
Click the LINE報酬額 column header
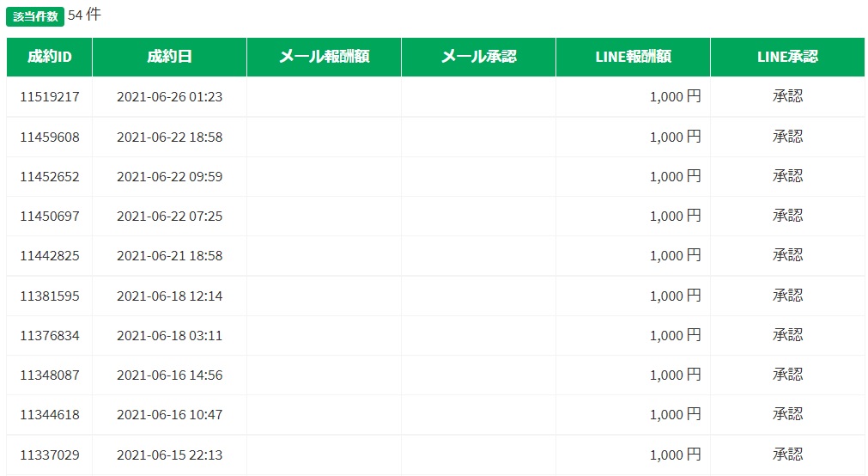(x=633, y=57)
